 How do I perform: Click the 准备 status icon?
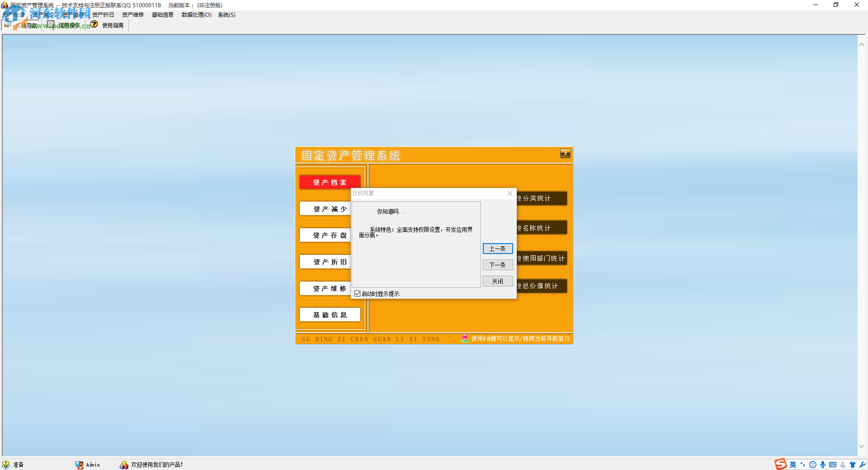pyautogui.click(x=6, y=465)
